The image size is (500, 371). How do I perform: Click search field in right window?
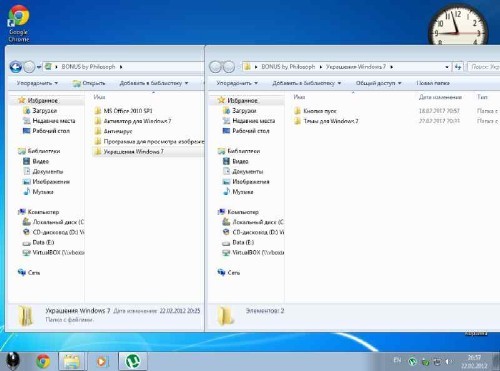pyautogui.click(x=483, y=67)
